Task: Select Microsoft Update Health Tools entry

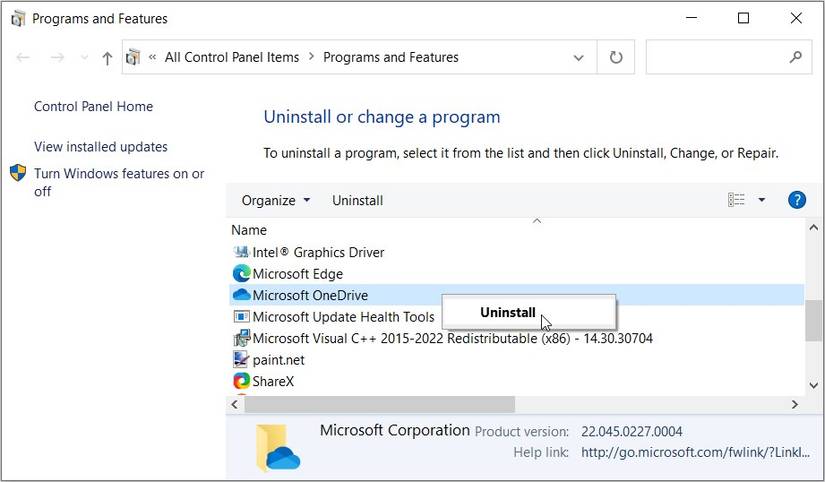Action: pyautogui.click(x=343, y=317)
